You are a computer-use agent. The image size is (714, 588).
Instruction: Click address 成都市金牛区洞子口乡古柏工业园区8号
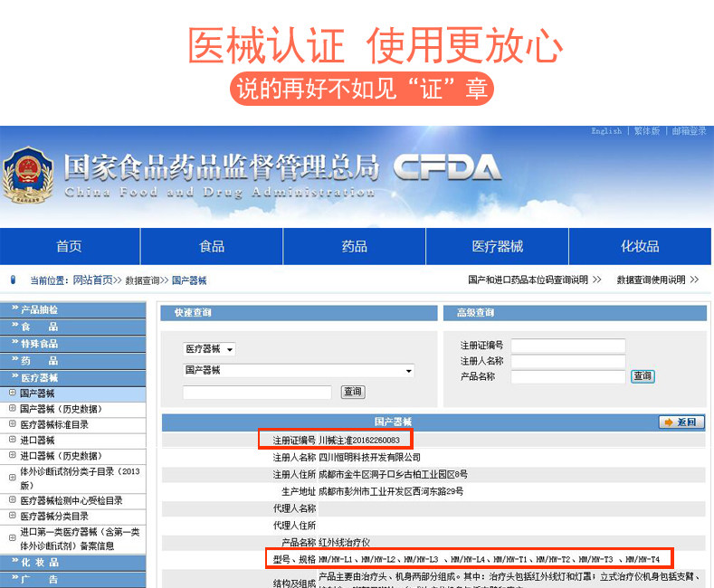click(393, 474)
